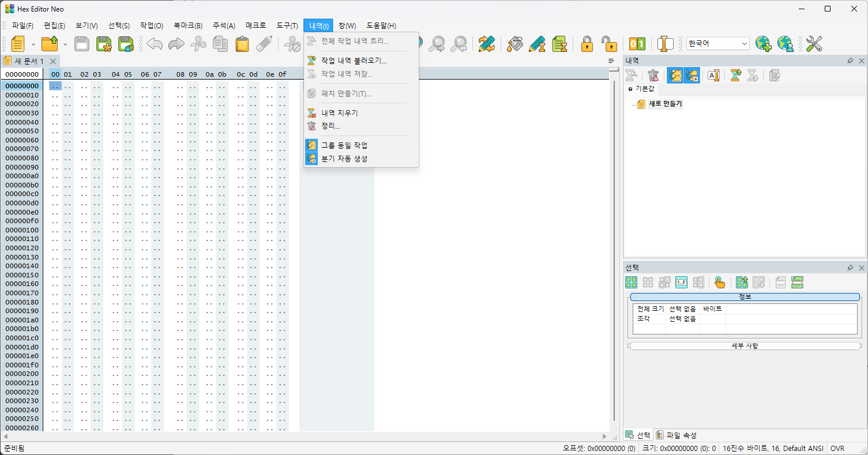Click the horizontal scrollbar right arrow of the hex view

(604, 437)
